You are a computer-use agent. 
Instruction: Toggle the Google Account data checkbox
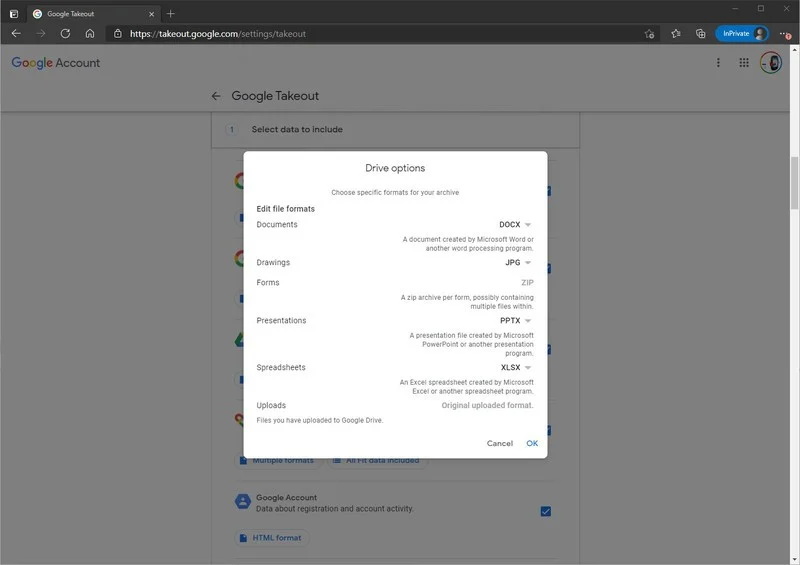[545, 511]
